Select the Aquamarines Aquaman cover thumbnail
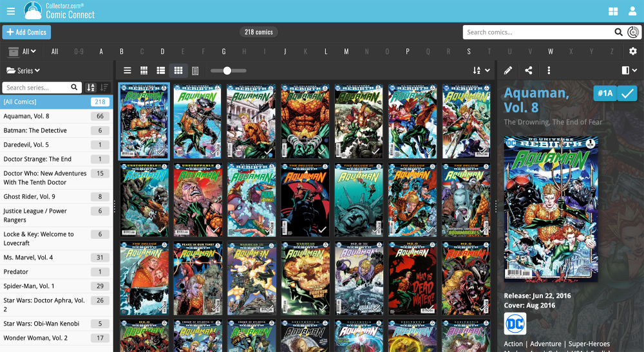 click(466, 199)
